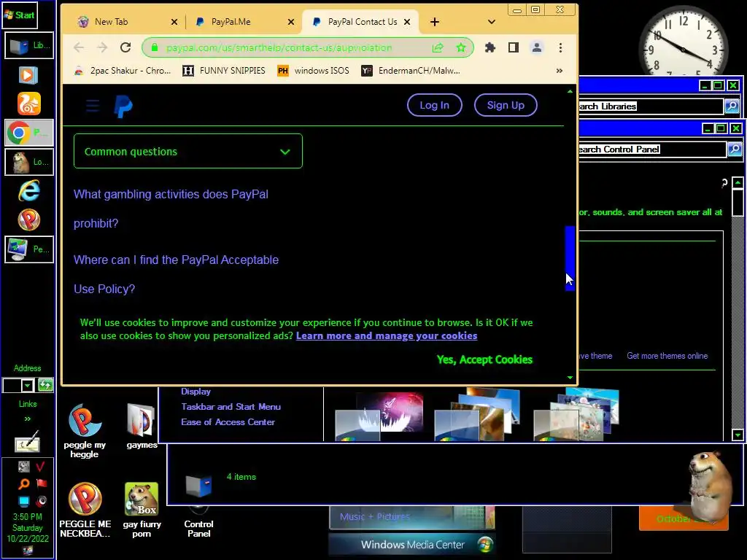Open the UC Browser taskbar icon
The width and height of the screenshot is (747, 560).
(28, 104)
